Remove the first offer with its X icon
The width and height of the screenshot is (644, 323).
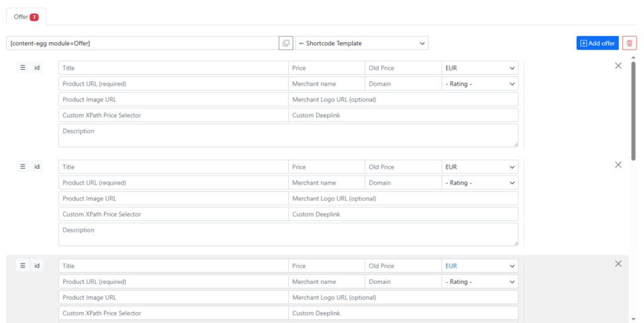[x=618, y=66]
